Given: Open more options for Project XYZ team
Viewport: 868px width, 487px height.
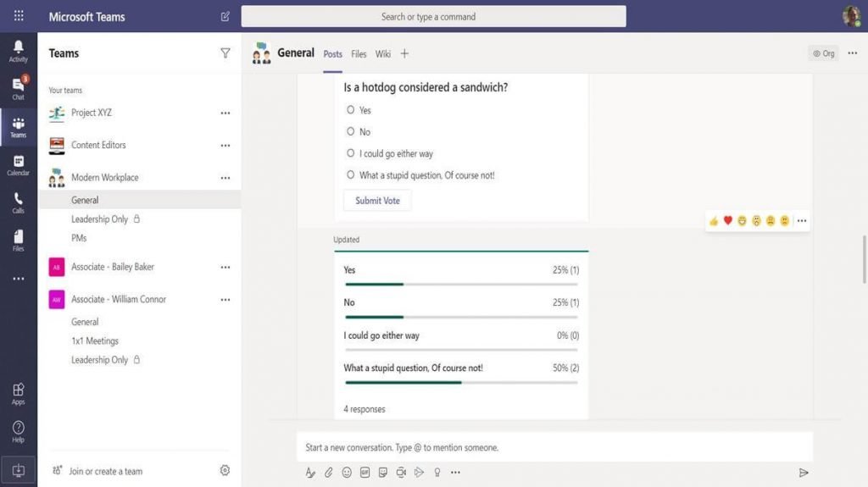Looking at the screenshot, I should pos(225,113).
